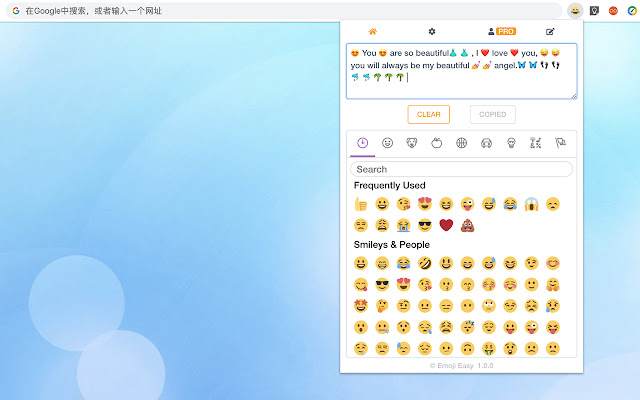Image resolution: width=640 pixels, height=400 pixels.
Task: Click the red circular extension icon in toolbar
Action: 613,11
